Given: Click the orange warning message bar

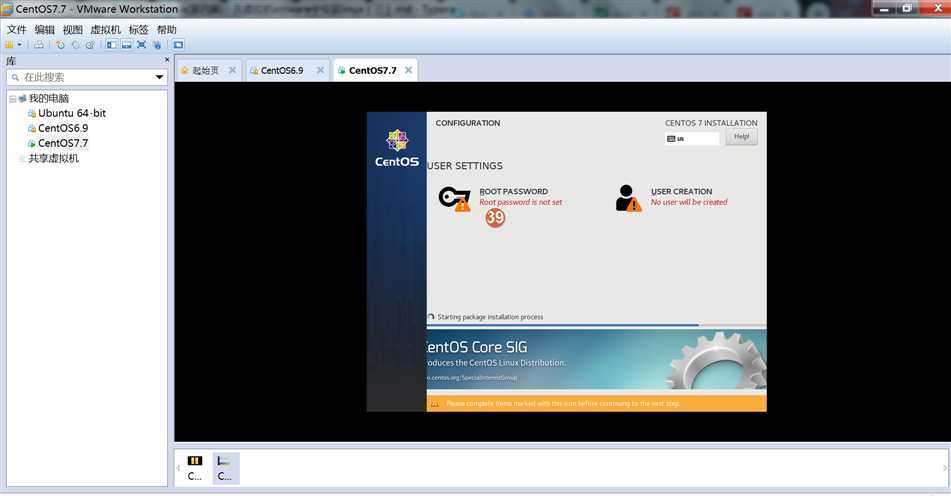Looking at the screenshot, I should coord(597,403).
